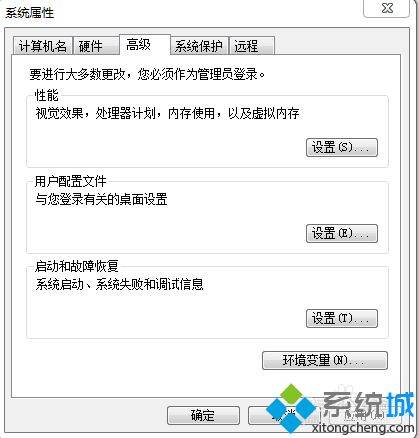Open user profile 设置(E) button
The image size is (419, 438).
click(342, 233)
